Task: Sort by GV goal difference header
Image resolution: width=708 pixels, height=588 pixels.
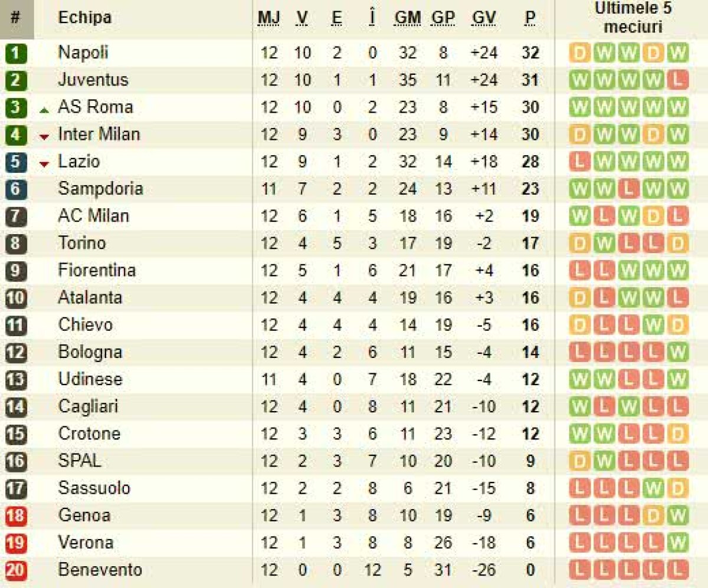Action: click(x=484, y=18)
